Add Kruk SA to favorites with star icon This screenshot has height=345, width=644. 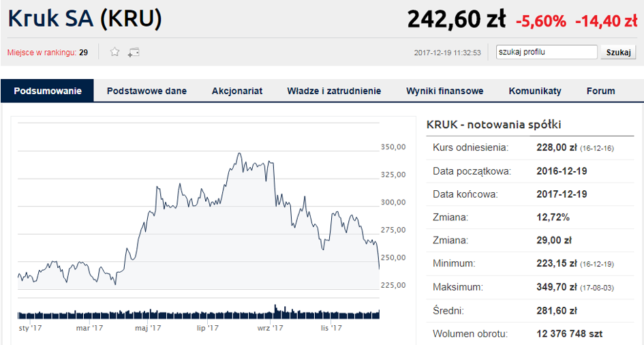click(x=115, y=52)
